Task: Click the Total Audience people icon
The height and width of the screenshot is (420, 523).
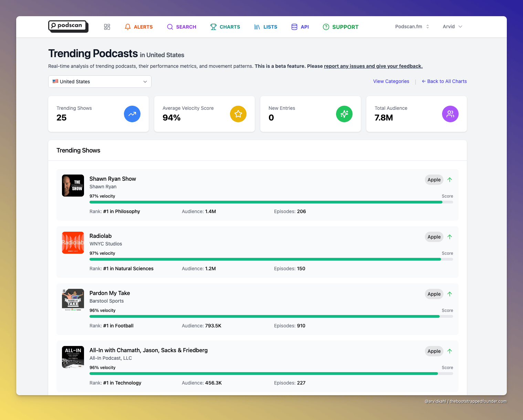Action: 450,114
